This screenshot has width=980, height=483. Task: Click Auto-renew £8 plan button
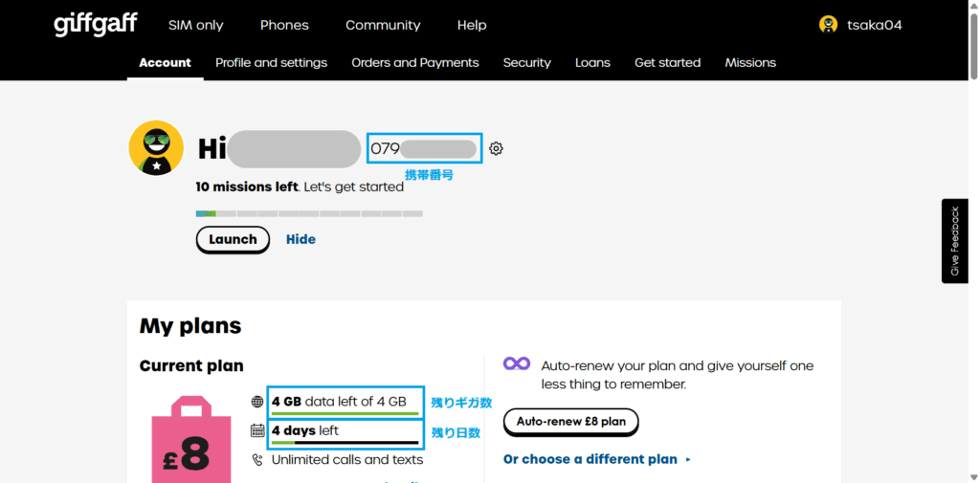click(x=570, y=422)
